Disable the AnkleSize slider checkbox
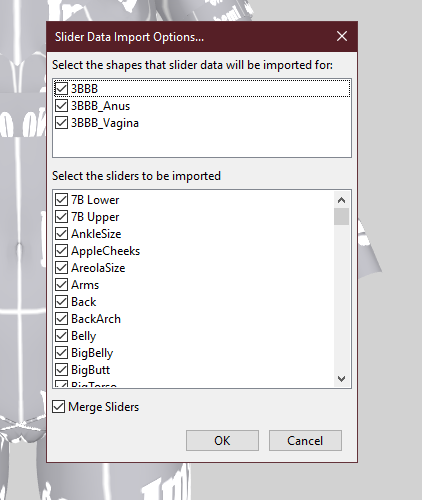The image size is (422, 500). 61,234
